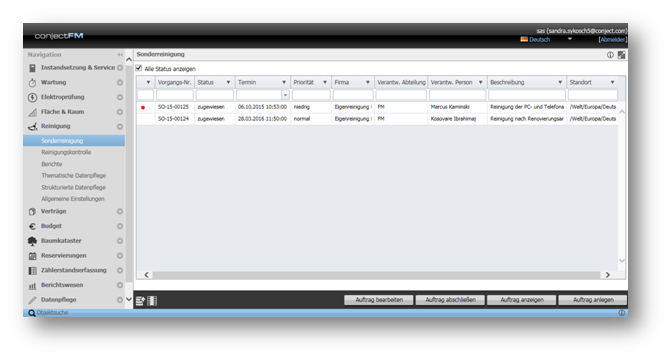The height and width of the screenshot is (360, 671).
Task: Click the info icon in the status bar
Action: (622, 313)
